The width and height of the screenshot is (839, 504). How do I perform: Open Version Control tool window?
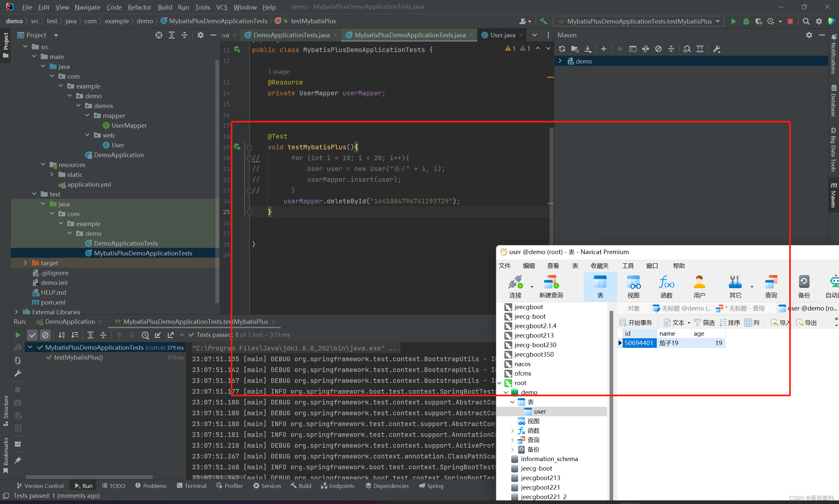click(x=40, y=486)
